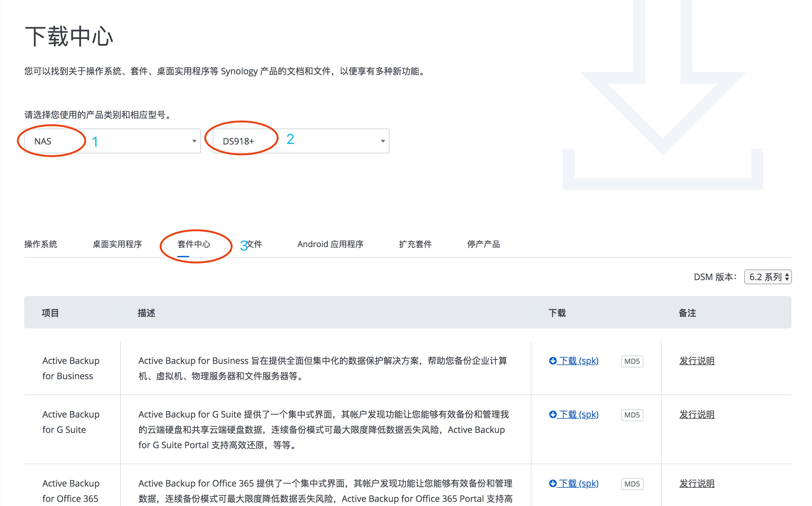Screen dimensions: 812x506
Task: Click download icon in Active Backup for Office 365 row
Action: pos(553,483)
